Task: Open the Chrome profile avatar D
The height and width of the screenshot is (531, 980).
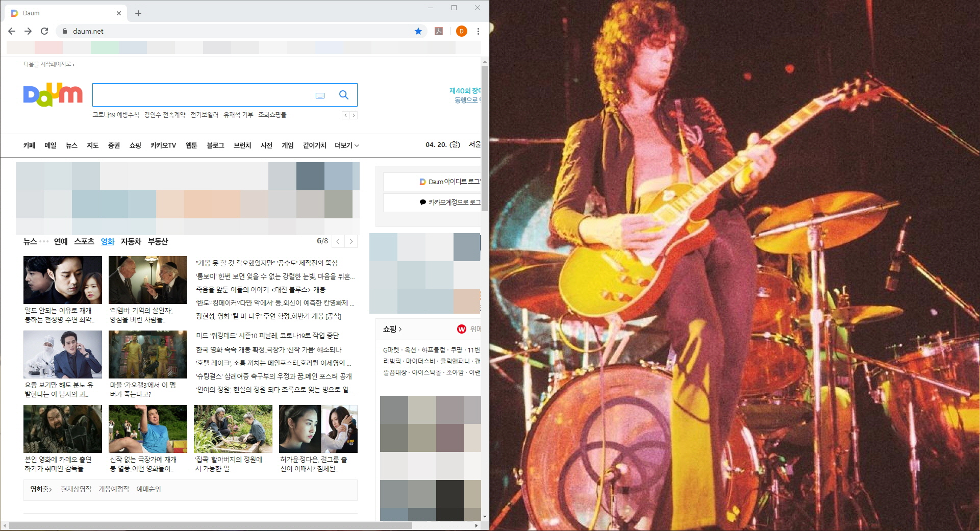Action: (x=461, y=31)
